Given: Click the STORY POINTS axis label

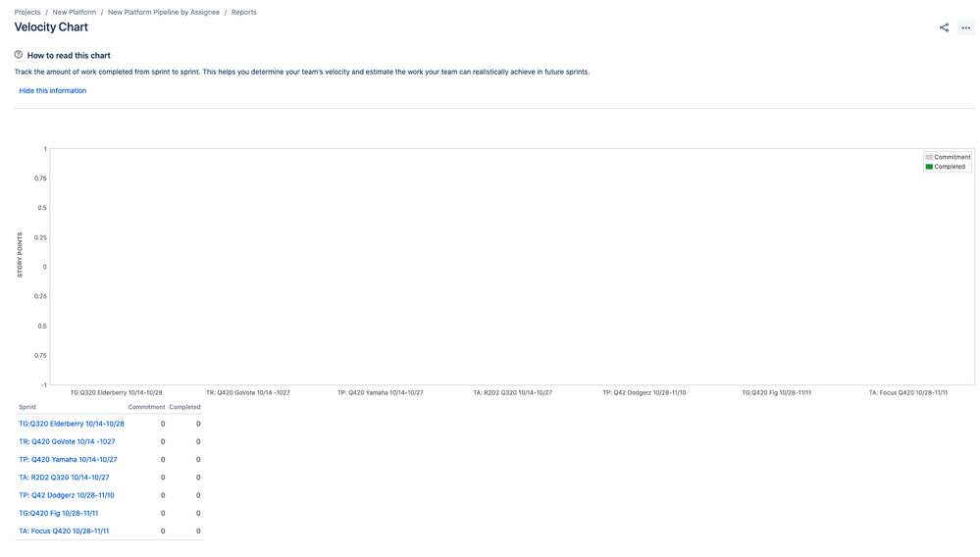Looking at the screenshot, I should (x=20, y=255).
